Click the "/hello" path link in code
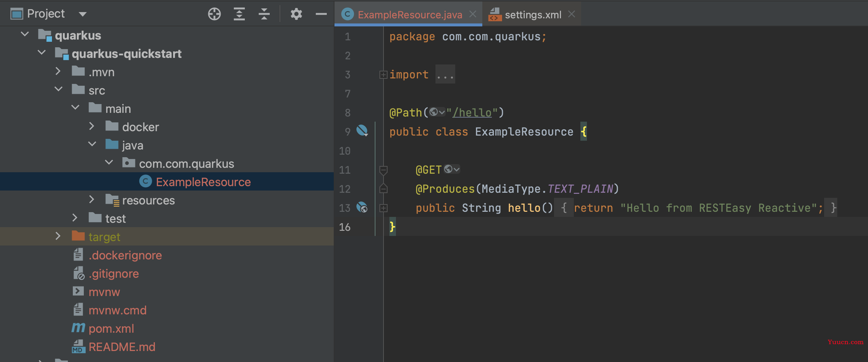 (x=472, y=112)
